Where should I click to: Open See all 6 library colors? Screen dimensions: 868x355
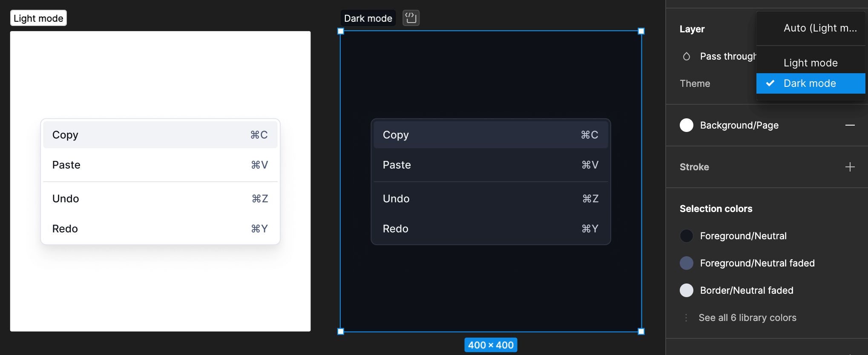(x=747, y=318)
